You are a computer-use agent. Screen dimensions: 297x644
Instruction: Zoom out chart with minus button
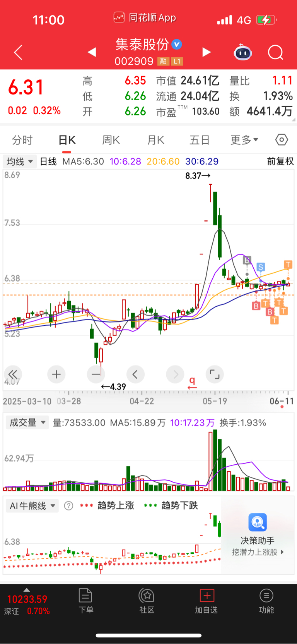coord(96,374)
